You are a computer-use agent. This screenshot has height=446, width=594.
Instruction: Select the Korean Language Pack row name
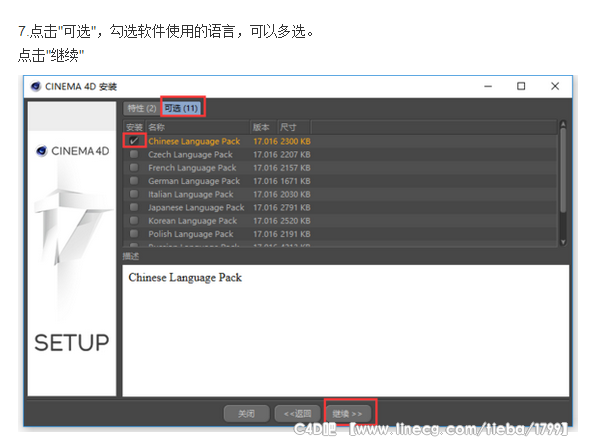tap(192, 221)
